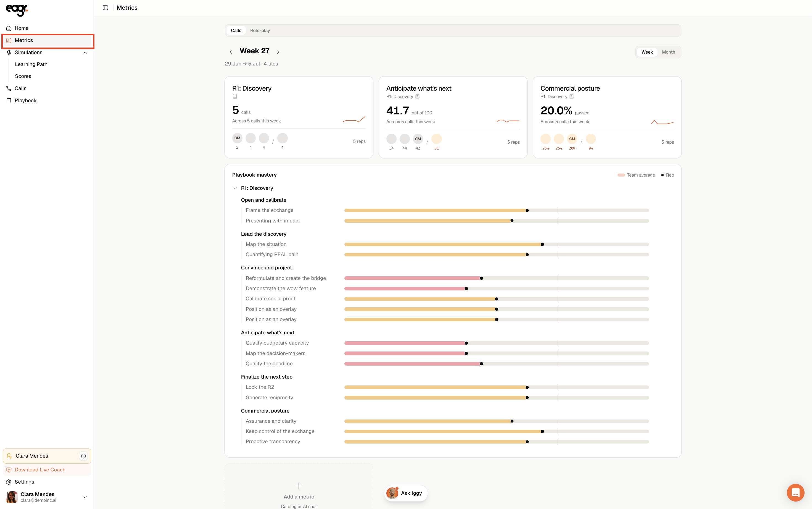Select the Role-play tab
Screen dimensions: 812x509
pos(260,31)
